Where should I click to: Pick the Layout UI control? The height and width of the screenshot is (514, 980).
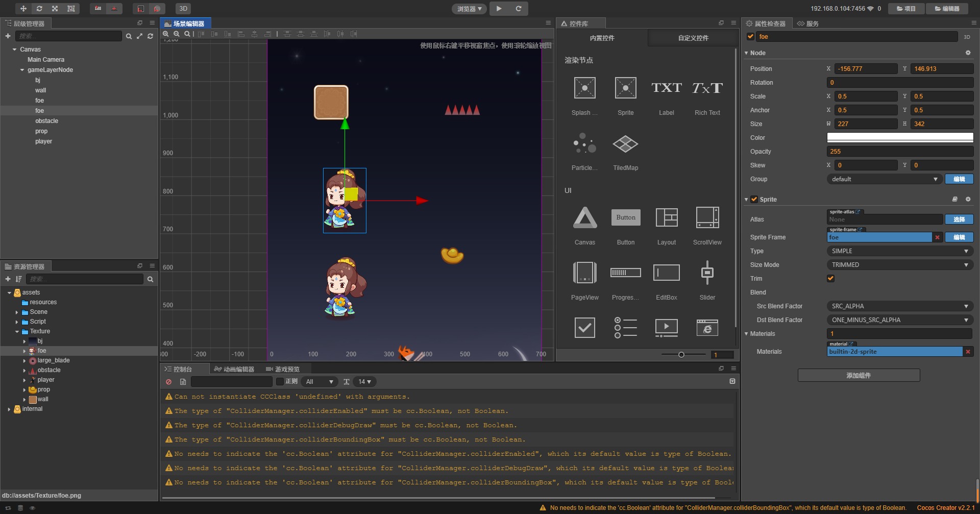pos(666,226)
